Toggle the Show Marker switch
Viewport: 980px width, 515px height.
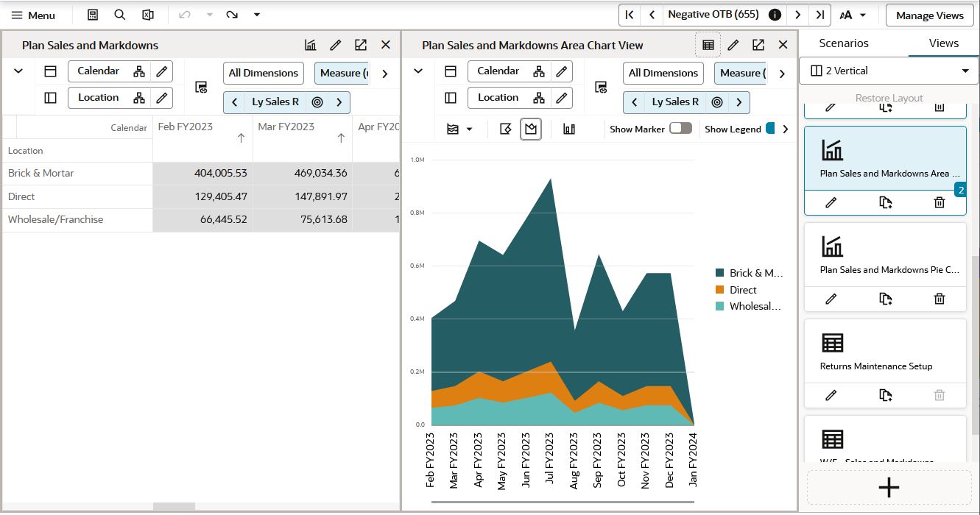[x=680, y=128]
